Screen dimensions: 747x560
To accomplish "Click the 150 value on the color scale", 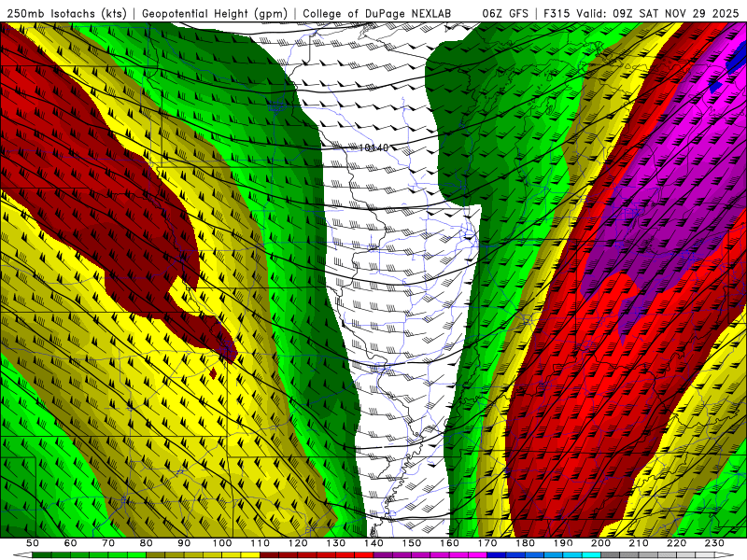I will point(412,543).
